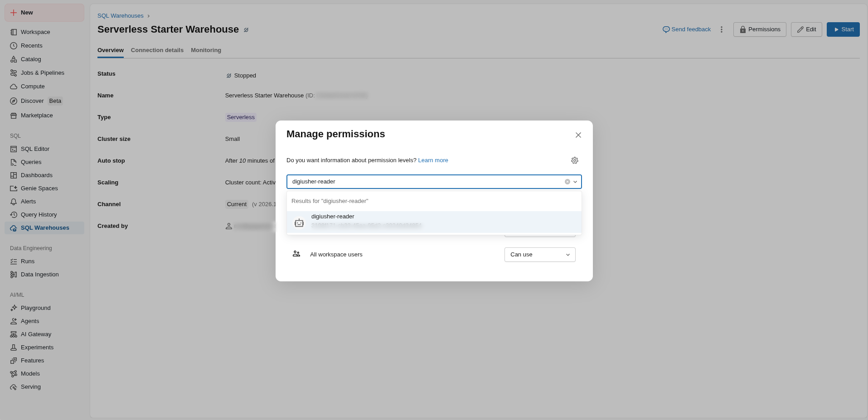Start the warehouse with Start button
The width and height of the screenshot is (868, 420).
click(843, 29)
